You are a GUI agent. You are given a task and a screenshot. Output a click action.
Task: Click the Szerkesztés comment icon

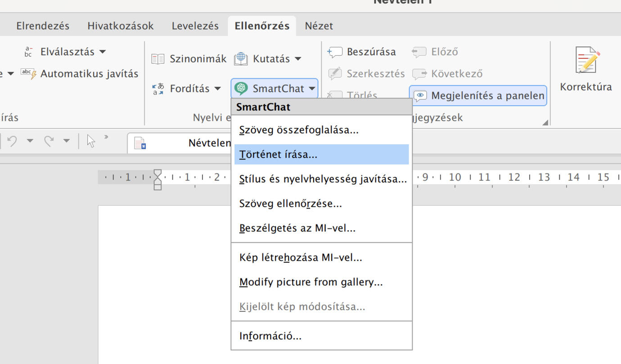[335, 74]
